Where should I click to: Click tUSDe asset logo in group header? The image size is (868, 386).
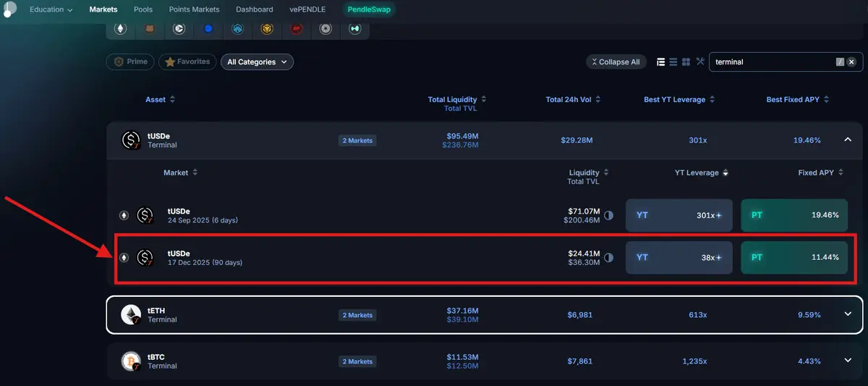[131, 140]
